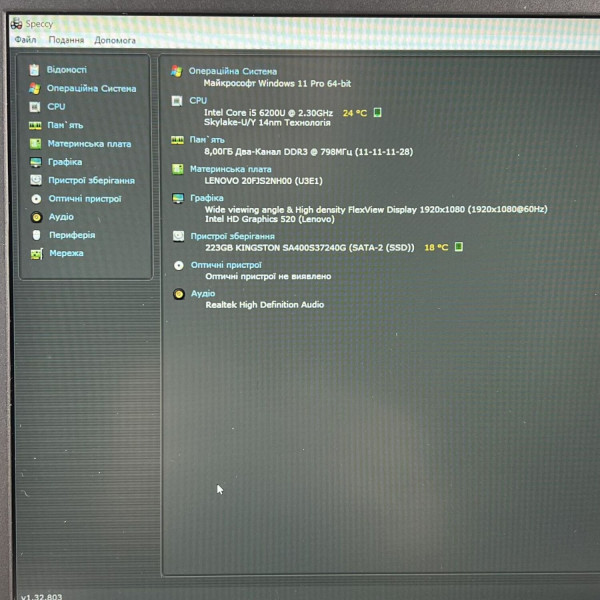This screenshot has width=600, height=600.
Task: Click motherboard icon in summary pane
Action: point(178,169)
